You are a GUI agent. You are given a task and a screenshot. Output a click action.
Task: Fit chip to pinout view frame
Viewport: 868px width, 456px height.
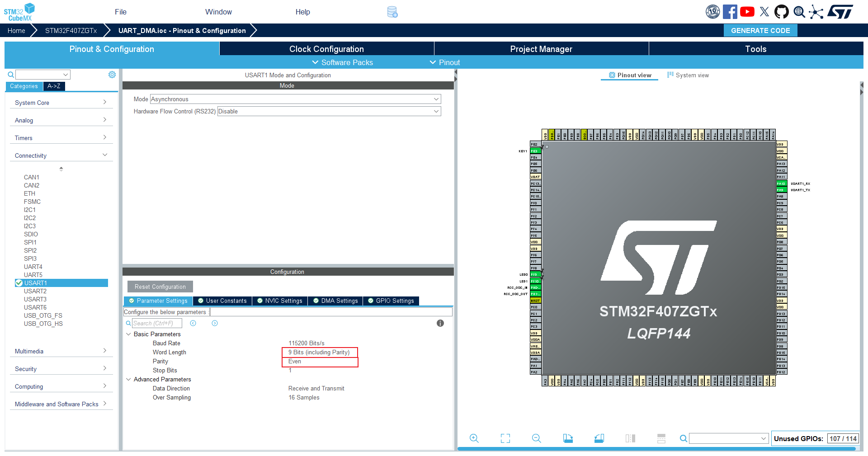pos(505,438)
